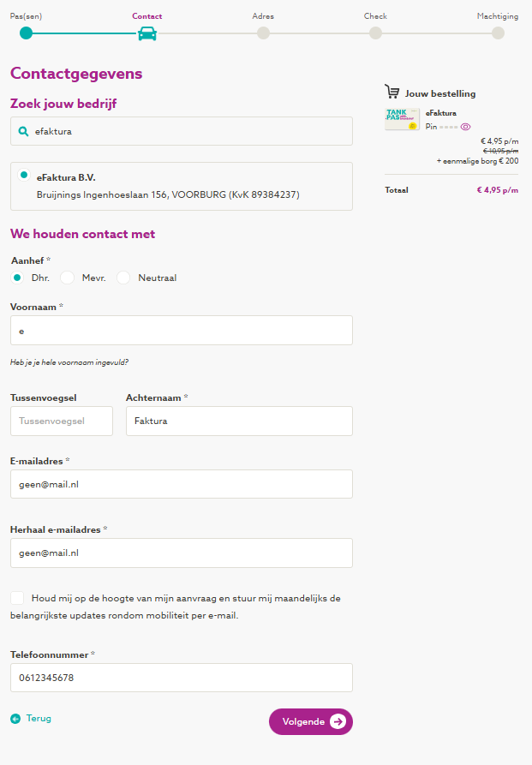This screenshot has height=765, width=532.
Task: Select the Dhr. salutation radio button
Action: point(17,278)
